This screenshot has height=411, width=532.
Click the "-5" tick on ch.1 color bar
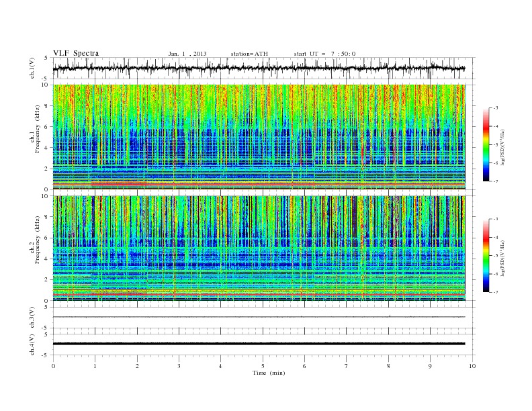coord(495,145)
